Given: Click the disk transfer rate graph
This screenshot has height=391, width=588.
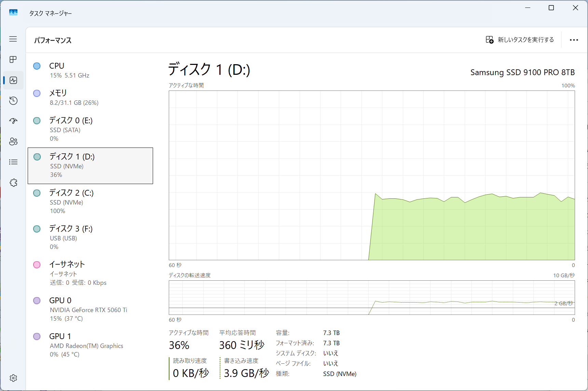Looking at the screenshot, I should coord(372,297).
